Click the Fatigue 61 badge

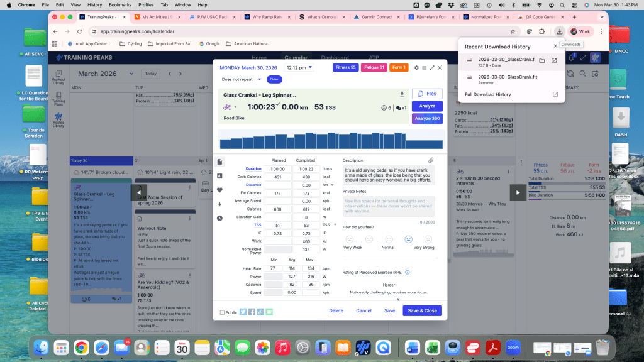(374, 68)
